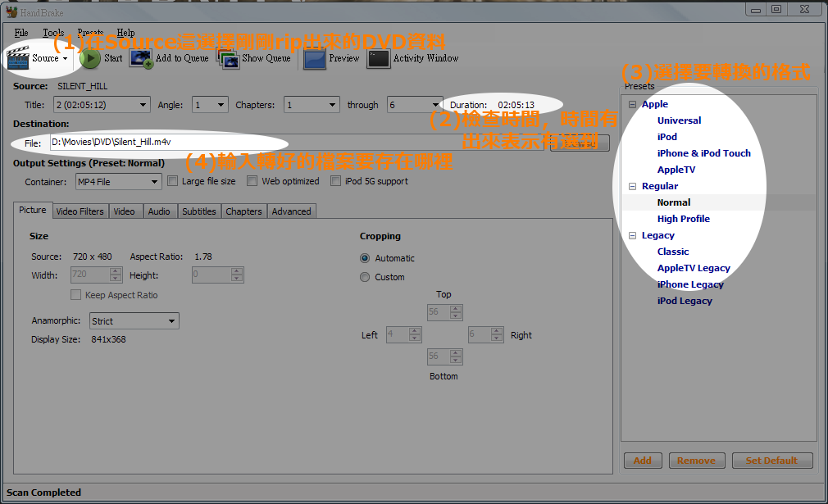Click the Duration value 02:05:13
Image resolution: width=828 pixels, height=504 pixels.
tap(516, 105)
